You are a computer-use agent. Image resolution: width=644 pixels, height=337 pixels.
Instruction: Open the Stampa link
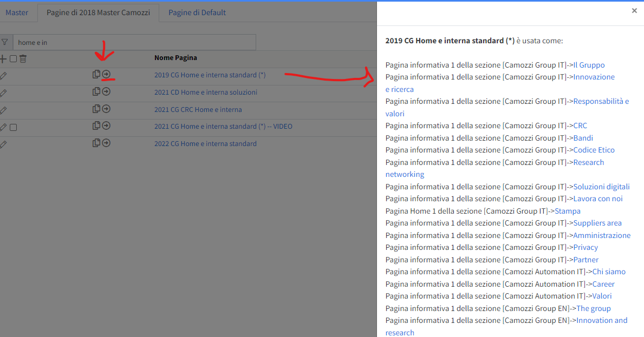[568, 211]
